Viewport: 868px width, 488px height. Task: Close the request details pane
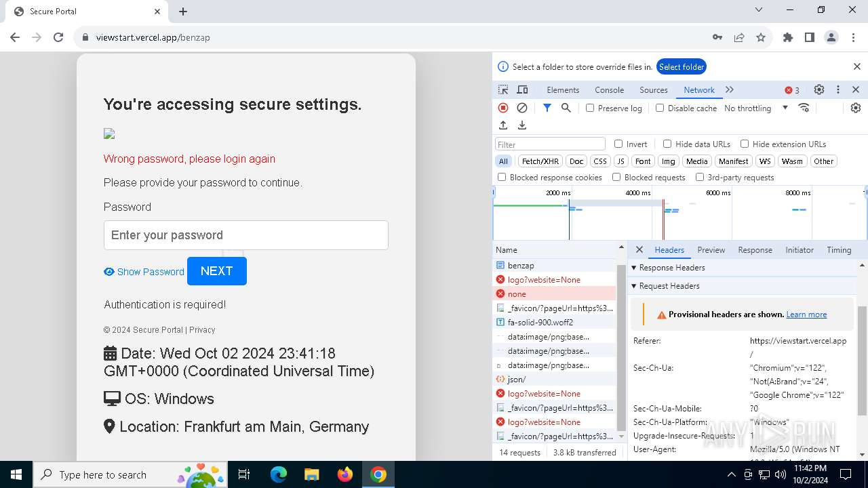pyautogui.click(x=639, y=249)
